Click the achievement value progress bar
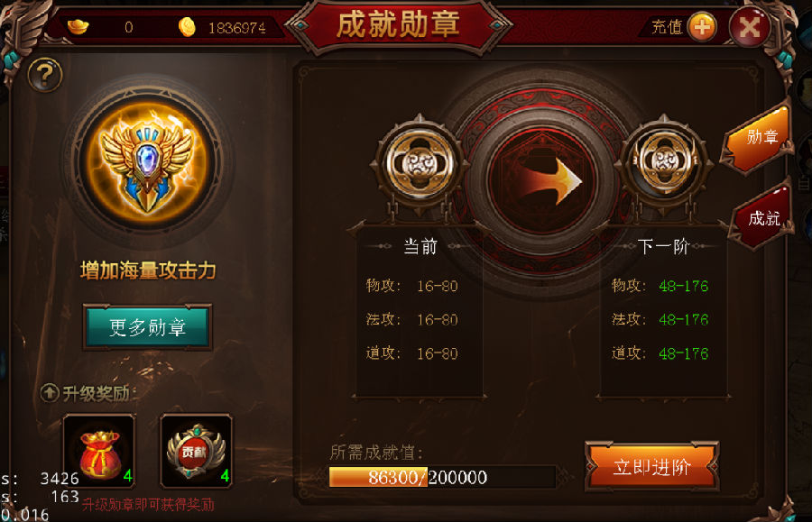The image size is (812, 522). [x=442, y=477]
